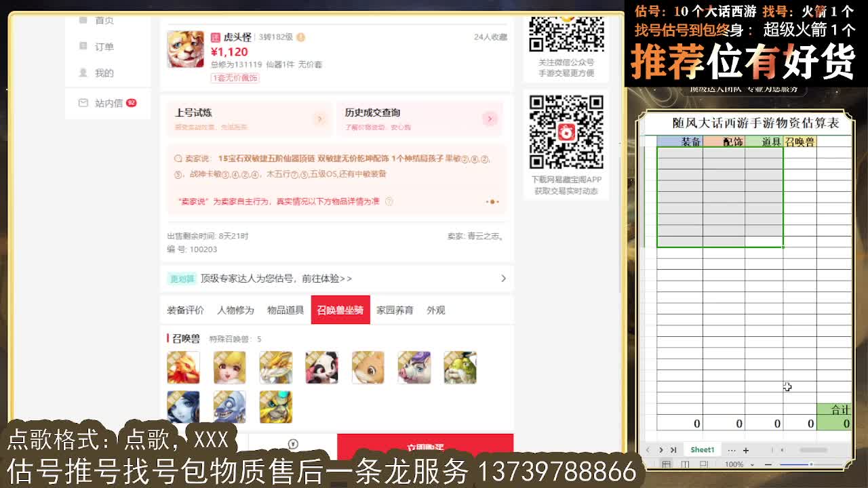Image resolution: width=868 pixels, height=488 pixels.
Task: Expand the 上号试炼 panel chevron
Action: click(x=320, y=119)
